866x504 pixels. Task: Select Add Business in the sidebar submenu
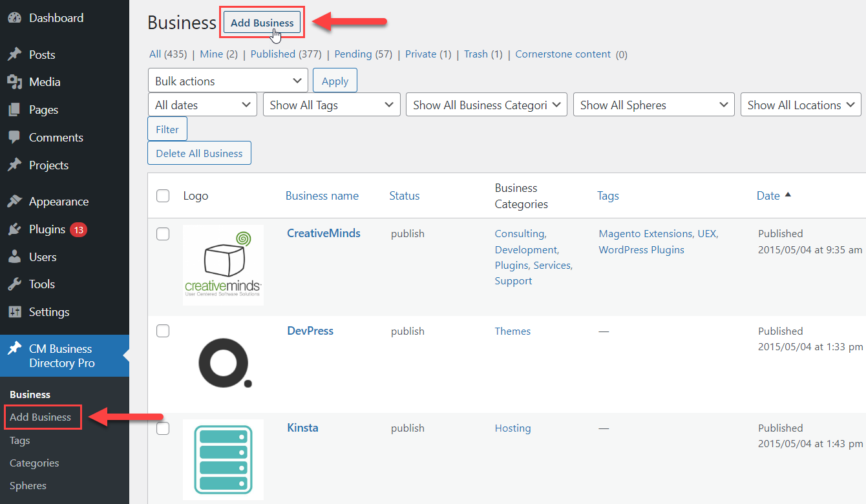click(x=40, y=417)
